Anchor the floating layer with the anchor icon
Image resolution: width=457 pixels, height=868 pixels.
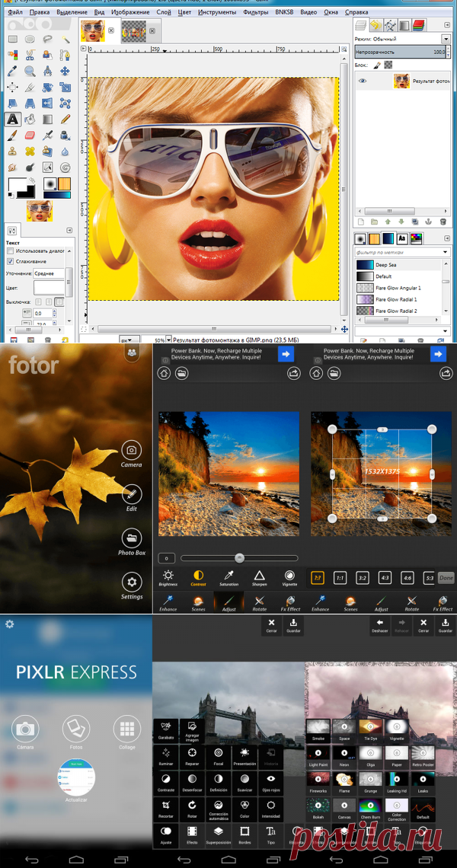(429, 222)
